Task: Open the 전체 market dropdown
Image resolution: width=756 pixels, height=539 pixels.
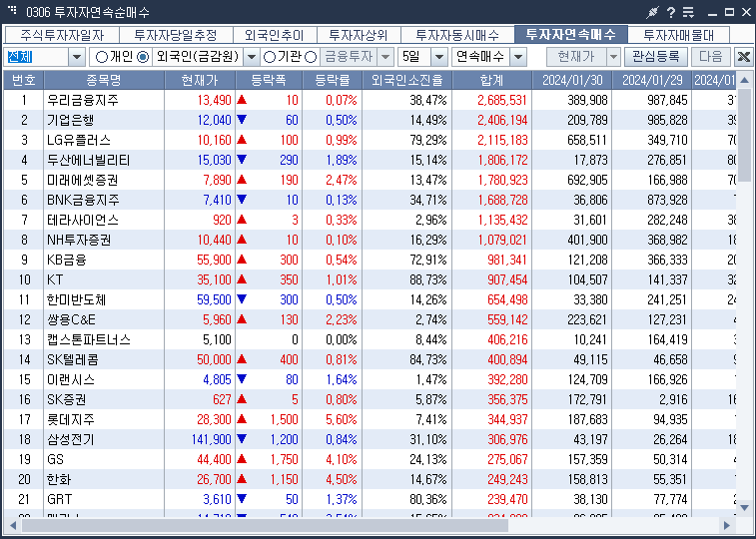Action: coord(77,57)
